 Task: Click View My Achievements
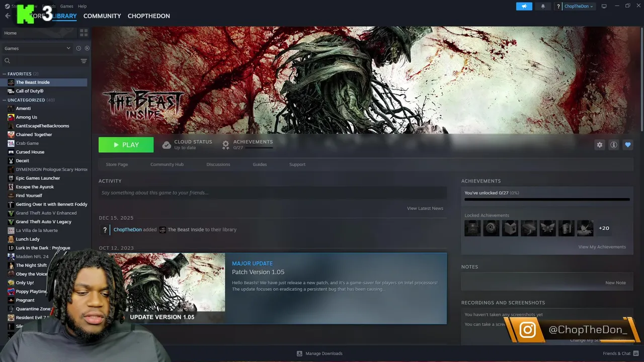click(602, 247)
